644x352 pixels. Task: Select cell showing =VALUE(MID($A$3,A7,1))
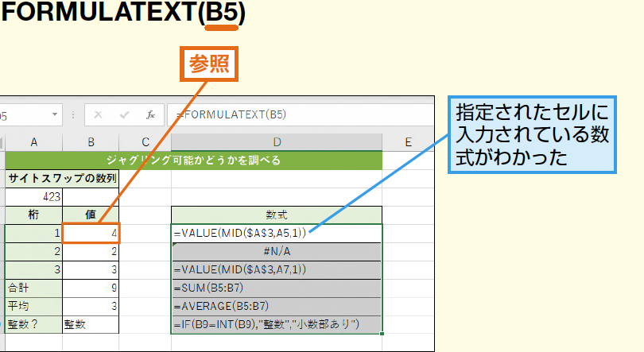click(x=277, y=269)
